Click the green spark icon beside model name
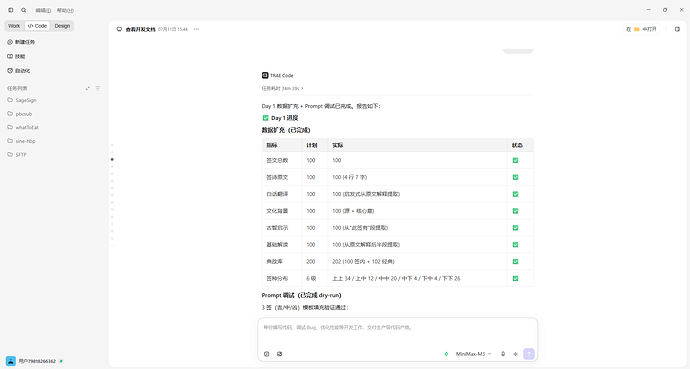The width and height of the screenshot is (690, 369). tap(446, 354)
